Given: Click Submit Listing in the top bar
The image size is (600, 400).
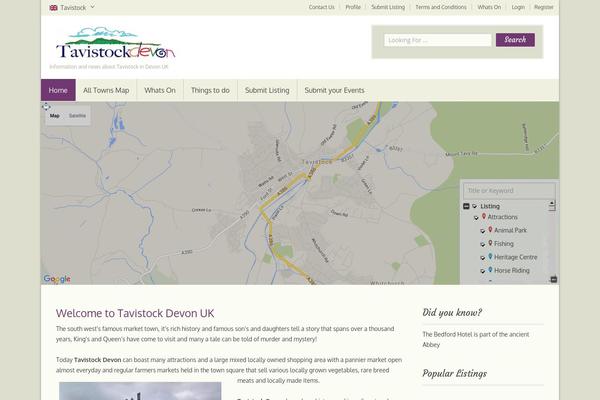Looking at the screenshot, I should [388, 7].
